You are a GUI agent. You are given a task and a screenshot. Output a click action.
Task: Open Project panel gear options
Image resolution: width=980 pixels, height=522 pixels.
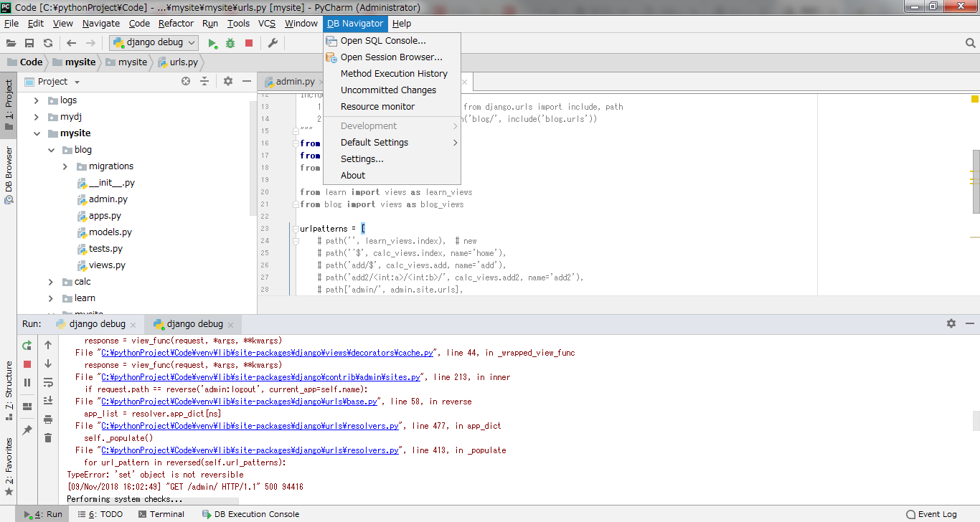pyautogui.click(x=228, y=82)
